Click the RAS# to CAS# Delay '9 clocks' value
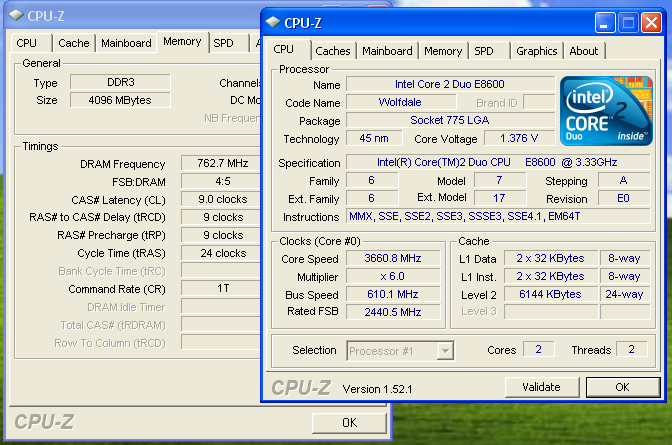The width and height of the screenshot is (672, 445). pyautogui.click(x=222, y=217)
